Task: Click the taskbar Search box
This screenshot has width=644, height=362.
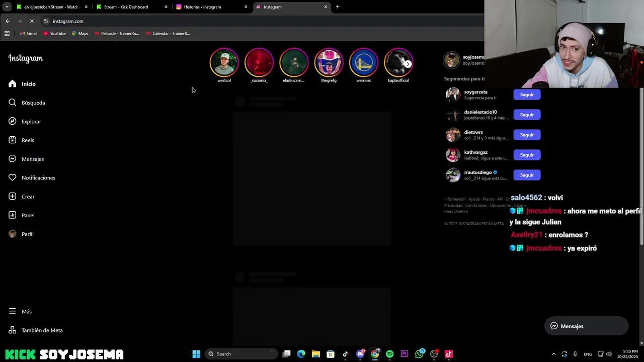Action: (x=242, y=354)
